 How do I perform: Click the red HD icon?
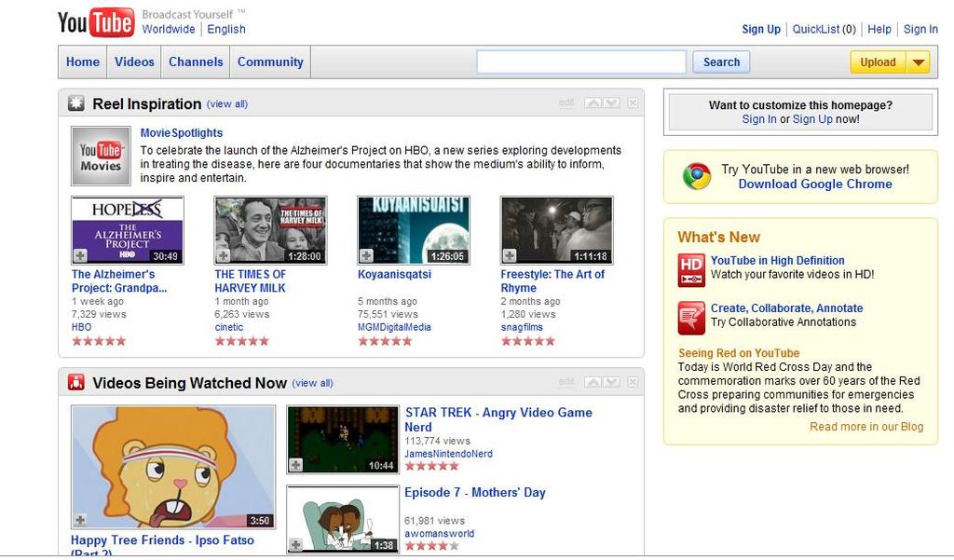click(x=691, y=270)
